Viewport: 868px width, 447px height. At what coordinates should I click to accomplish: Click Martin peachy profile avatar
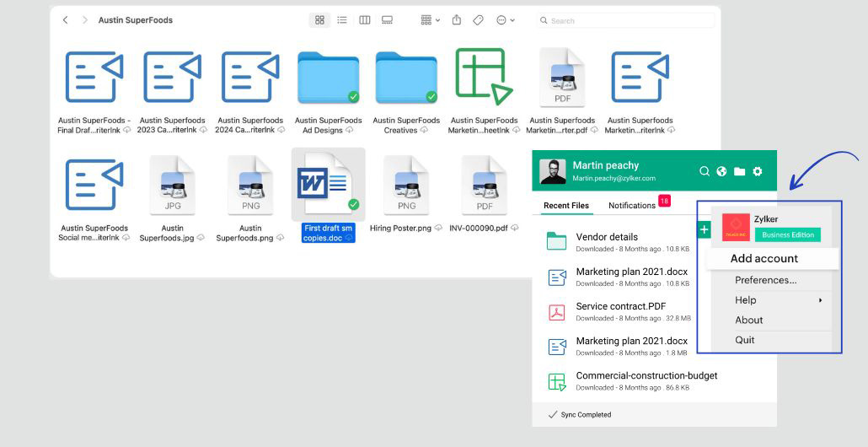click(x=553, y=171)
